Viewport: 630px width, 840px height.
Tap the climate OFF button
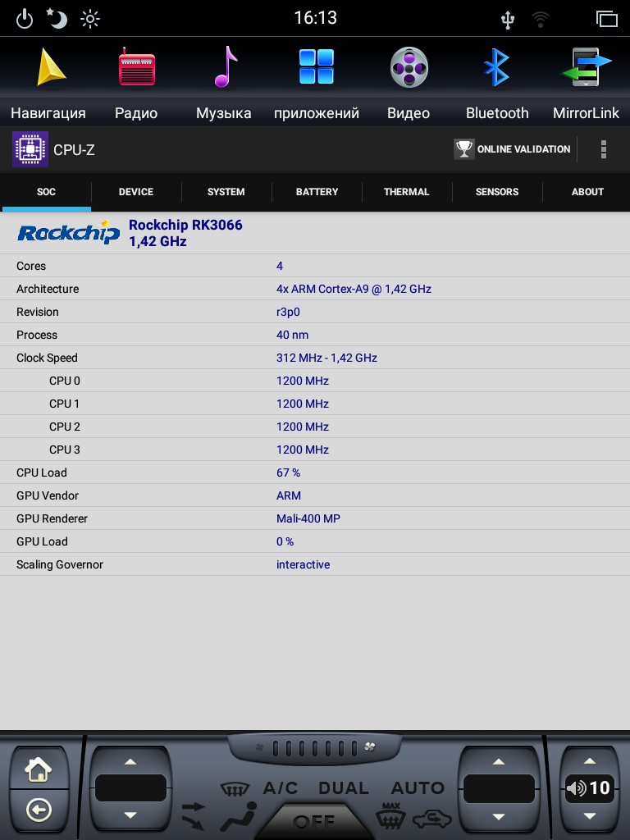tap(314, 822)
